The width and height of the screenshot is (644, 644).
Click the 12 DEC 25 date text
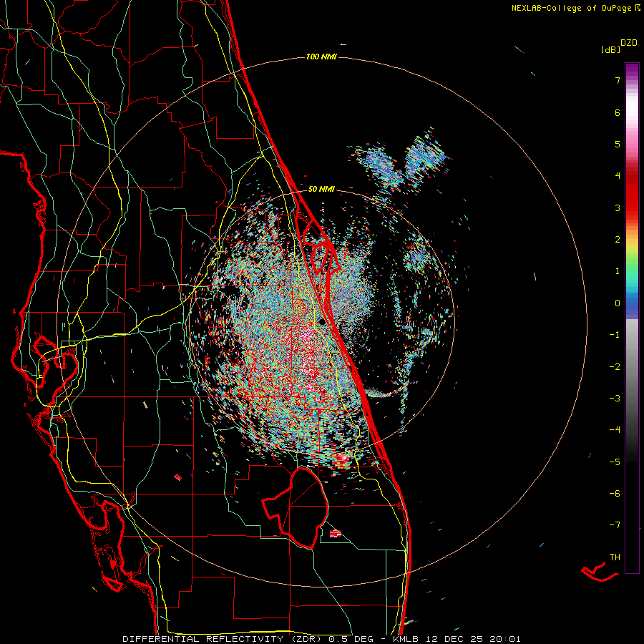(454, 639)
